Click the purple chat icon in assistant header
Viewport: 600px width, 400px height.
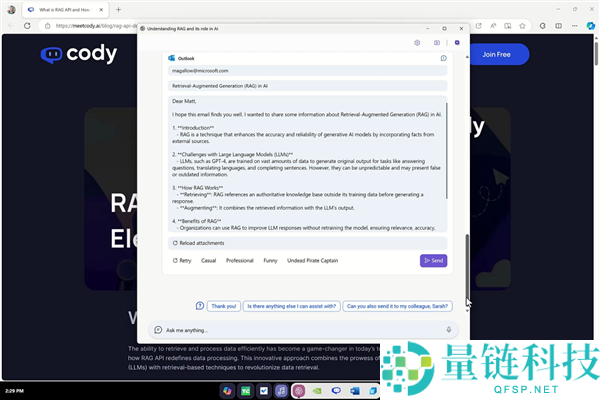click(457, 42)
